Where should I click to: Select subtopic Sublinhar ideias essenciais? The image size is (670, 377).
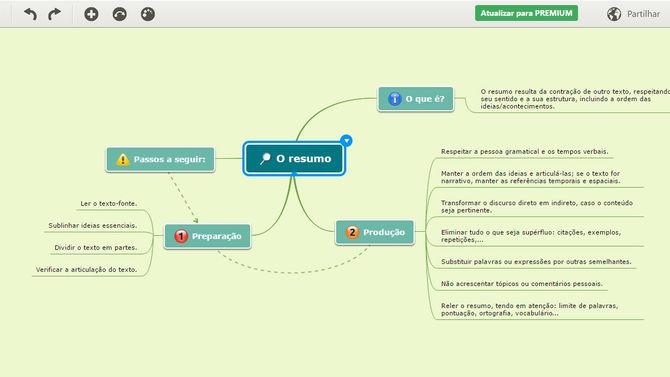coord(93,226)
